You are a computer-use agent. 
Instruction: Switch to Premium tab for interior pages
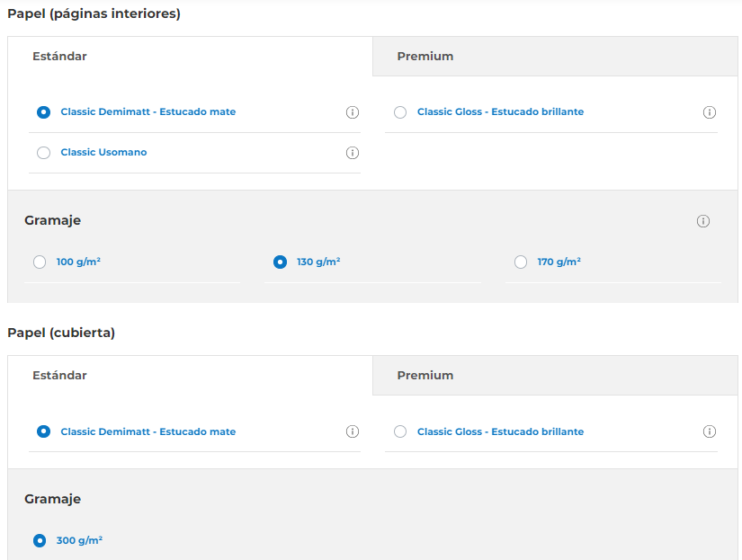coord(555,57)
